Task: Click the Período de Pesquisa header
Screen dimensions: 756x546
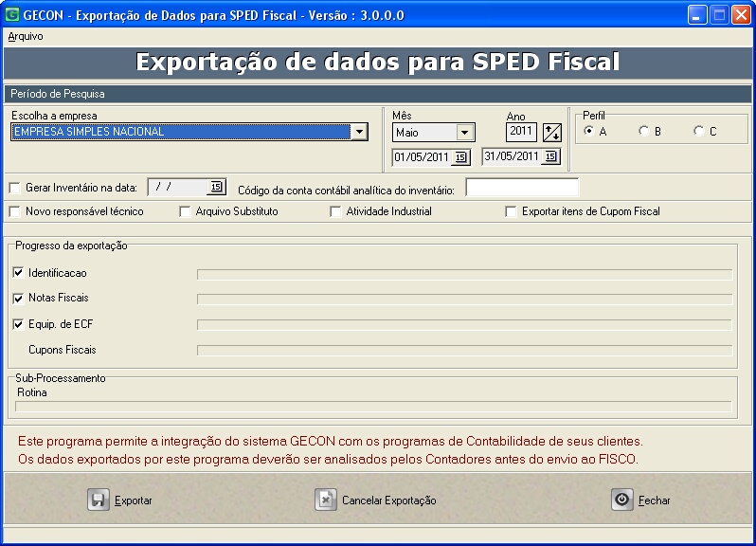Action: click(x=377, y=94)
